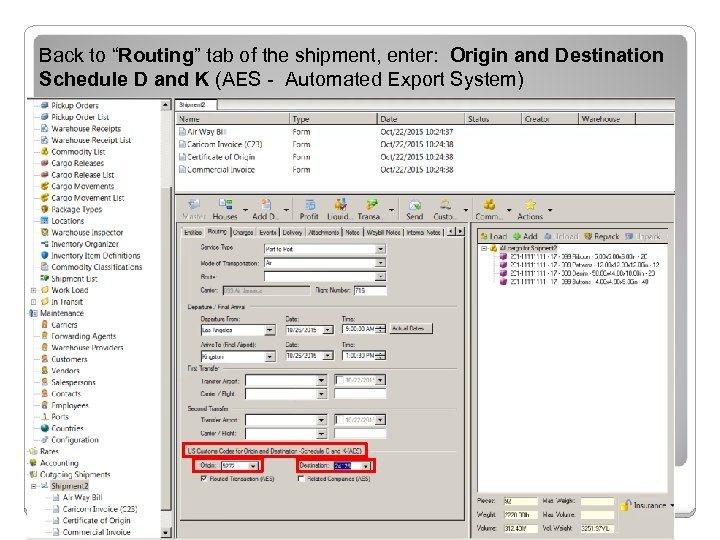Viewport: 720px width, 540px height.
Task: Tick the First Transfer date checkbox
Action: coord(340,380)
